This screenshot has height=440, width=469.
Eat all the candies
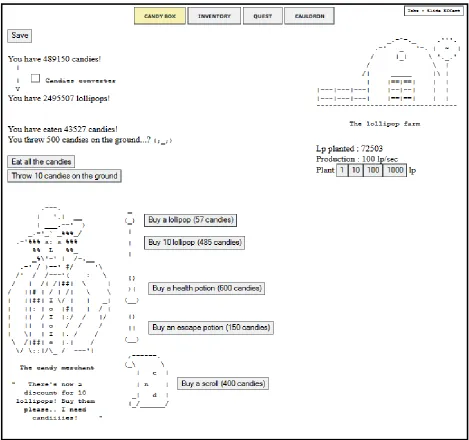click(41, 162)
